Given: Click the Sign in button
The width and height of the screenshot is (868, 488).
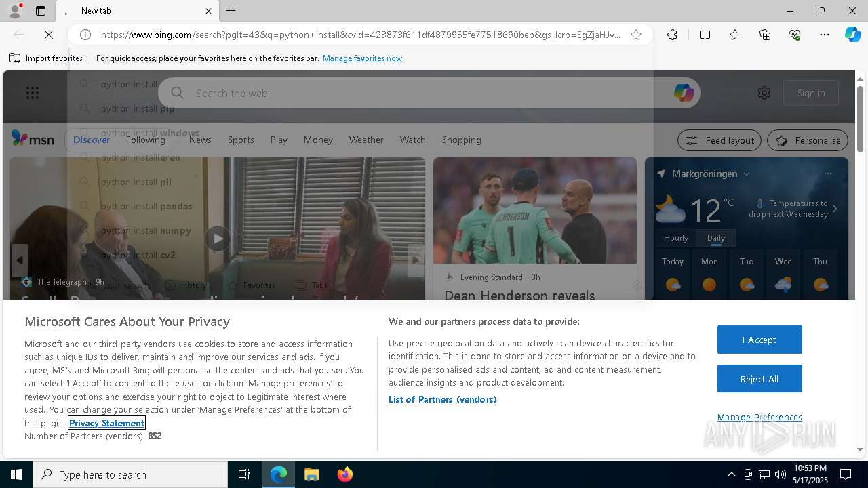Looking at the screenshot, I should [811, 93].
